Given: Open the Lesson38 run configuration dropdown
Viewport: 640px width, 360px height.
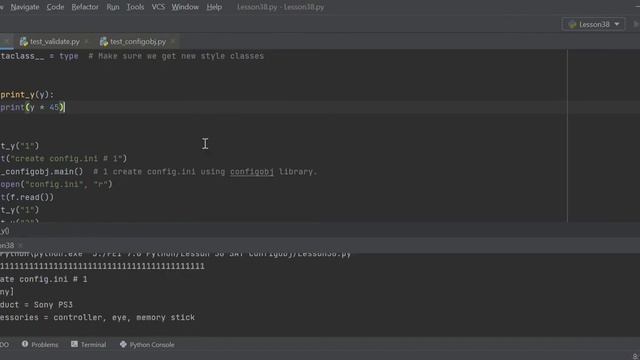Looking at the screenshot, I should pos(593,24).
